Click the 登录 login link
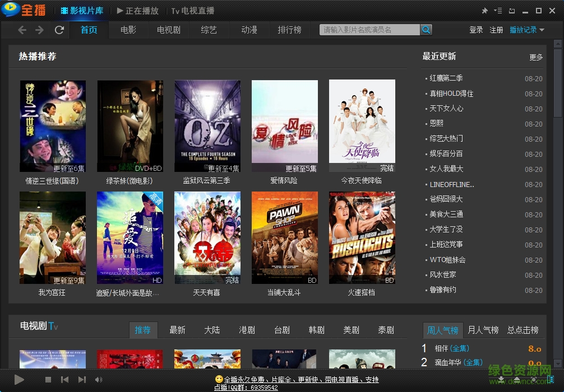564x392 pixels. coord(476,30)
